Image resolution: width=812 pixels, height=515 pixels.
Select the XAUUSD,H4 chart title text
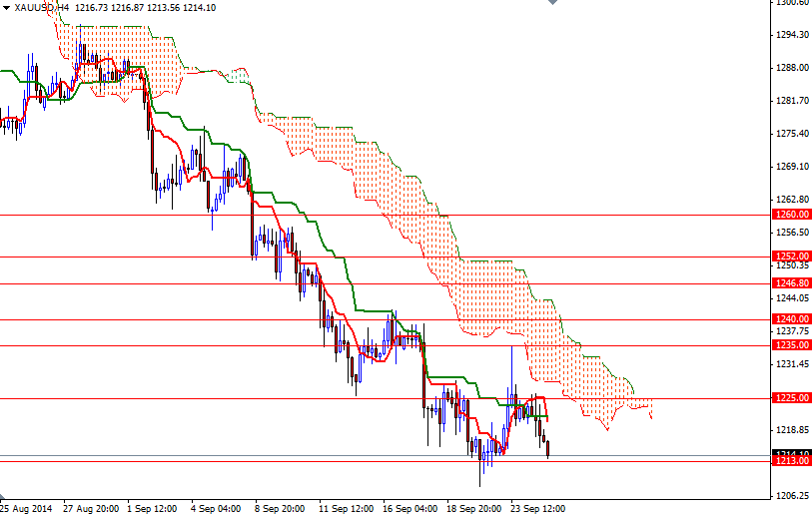pos(42,8)
